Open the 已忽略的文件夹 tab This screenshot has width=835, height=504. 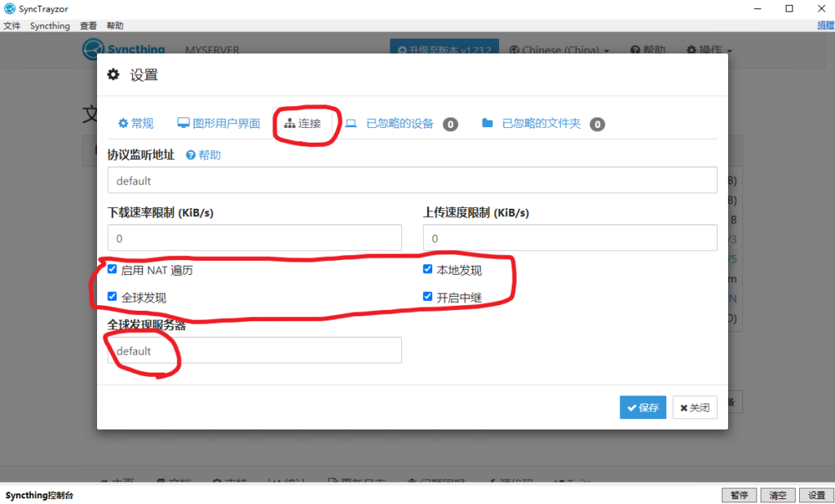click(542, 124)
